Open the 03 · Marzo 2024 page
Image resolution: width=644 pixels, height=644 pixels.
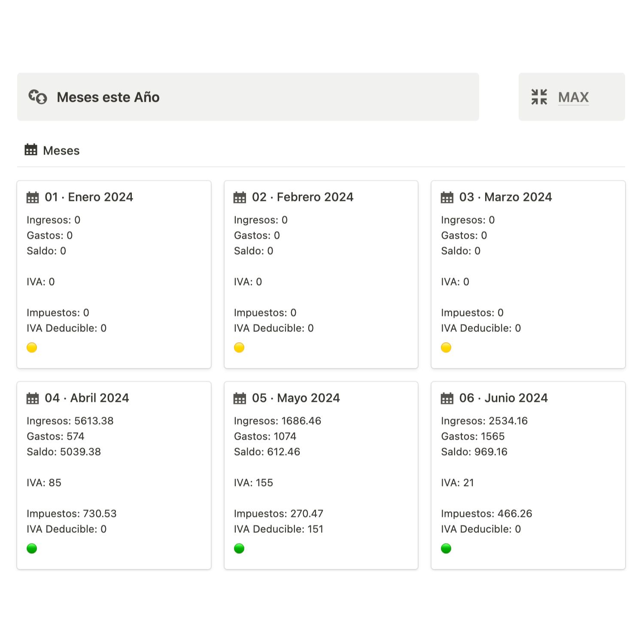click(506, 197)
